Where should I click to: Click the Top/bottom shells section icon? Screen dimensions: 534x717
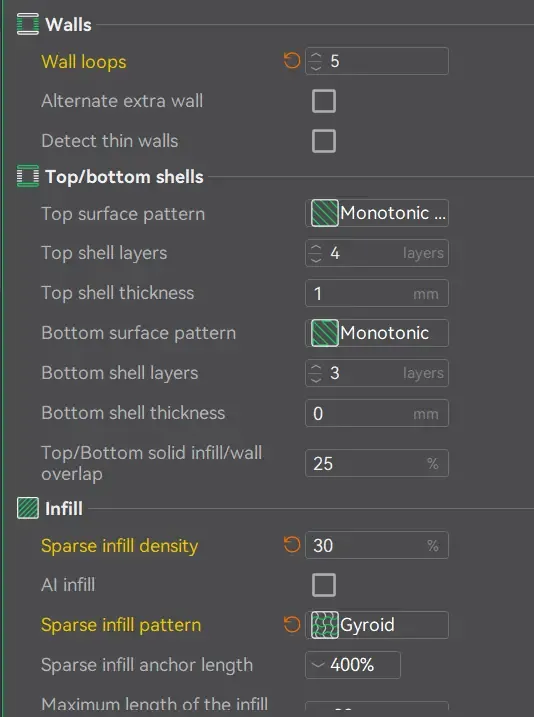point(28,177)
